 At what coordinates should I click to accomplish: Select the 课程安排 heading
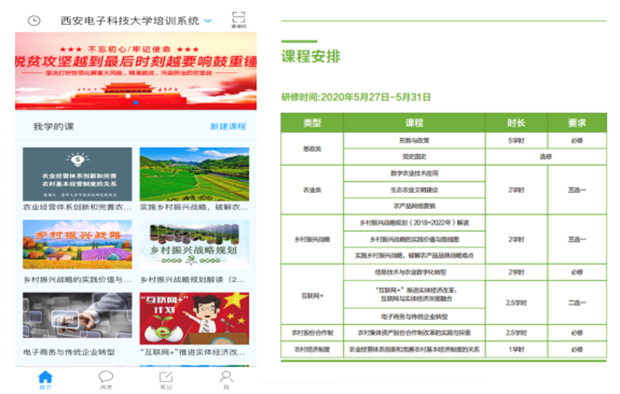pos(311,56)
